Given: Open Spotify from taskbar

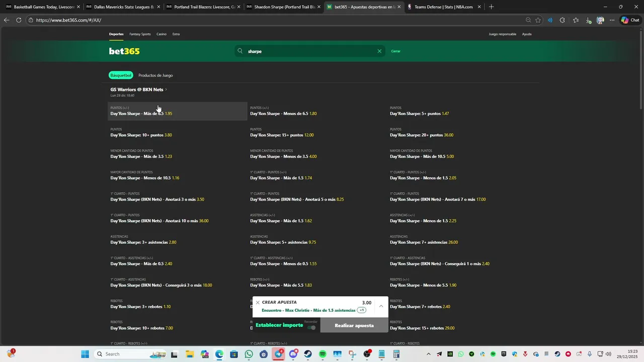Looking at the screenshot, I should click(323, 354).
